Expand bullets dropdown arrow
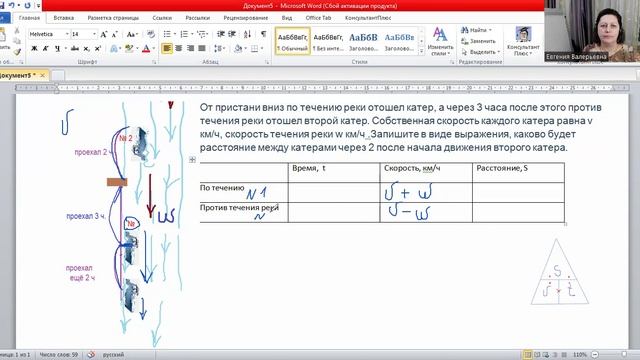 click(x=175, y=34)
